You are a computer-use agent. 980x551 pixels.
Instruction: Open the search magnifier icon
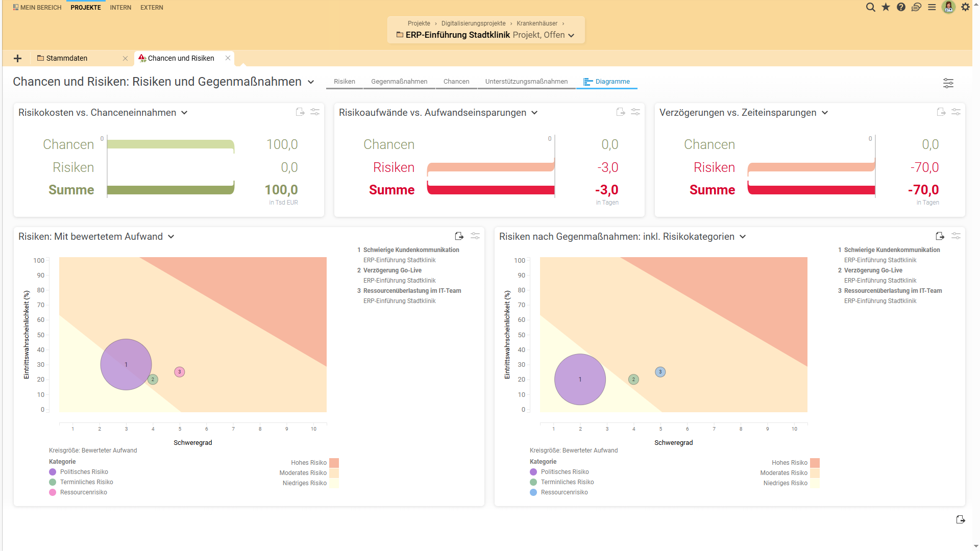click(x=870, y=7)
